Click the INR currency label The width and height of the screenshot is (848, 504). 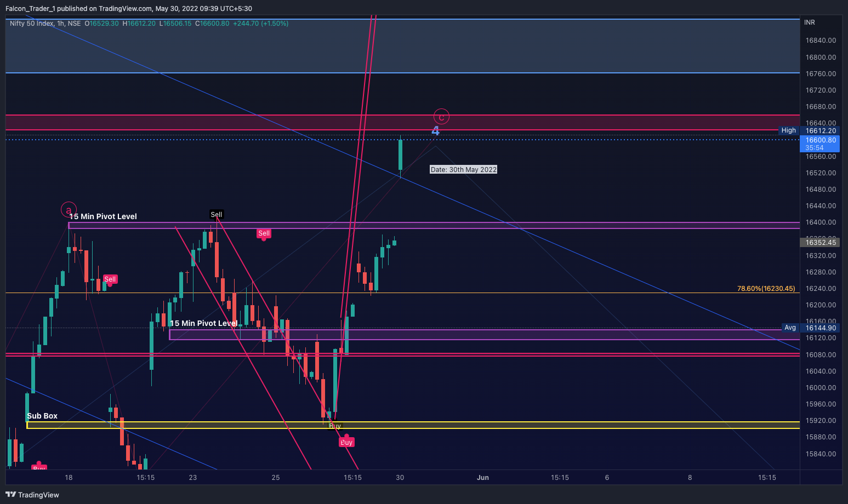coord(810,22)
